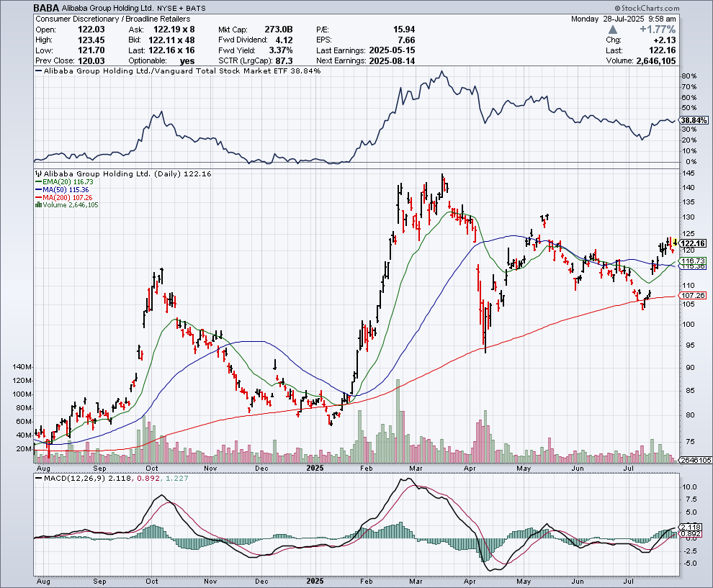Click the Prev Close value 120.03
This screenshot has height=588, width=713.
click(91, 61)
